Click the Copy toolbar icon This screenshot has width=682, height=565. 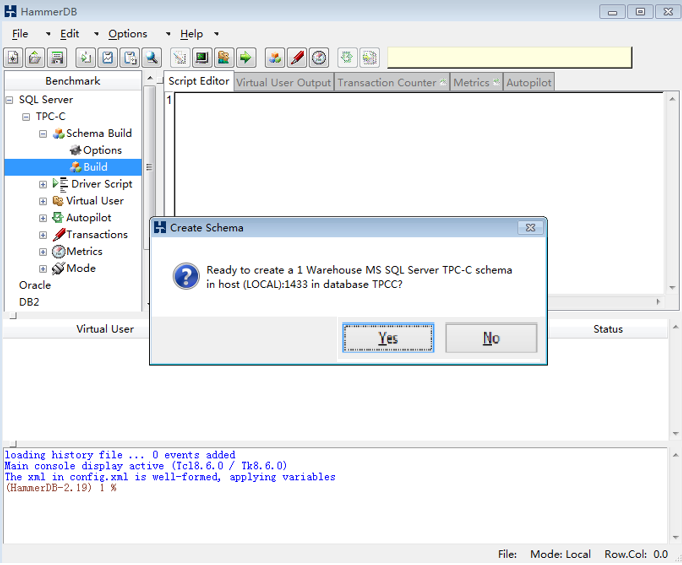pos(86,57)
